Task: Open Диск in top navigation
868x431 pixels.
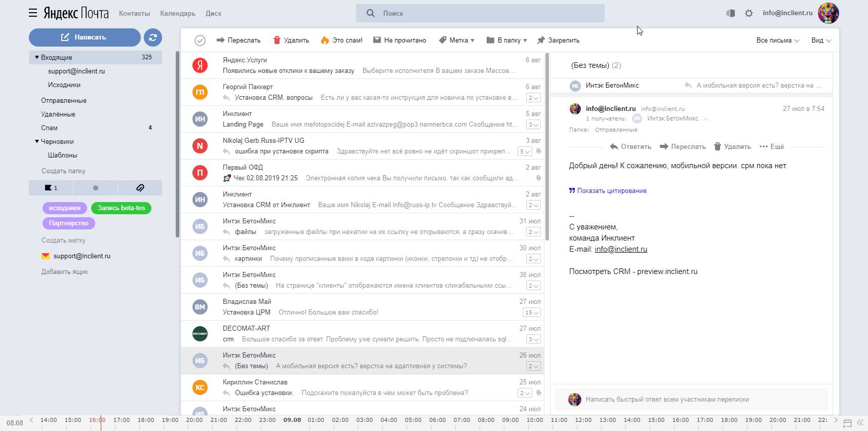Action: pos(213,13)
